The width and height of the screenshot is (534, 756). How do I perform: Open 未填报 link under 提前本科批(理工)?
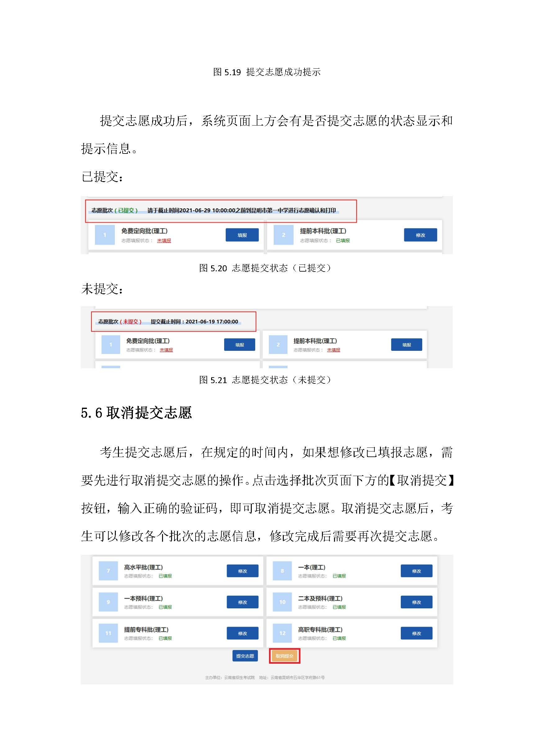pos(334,350)
